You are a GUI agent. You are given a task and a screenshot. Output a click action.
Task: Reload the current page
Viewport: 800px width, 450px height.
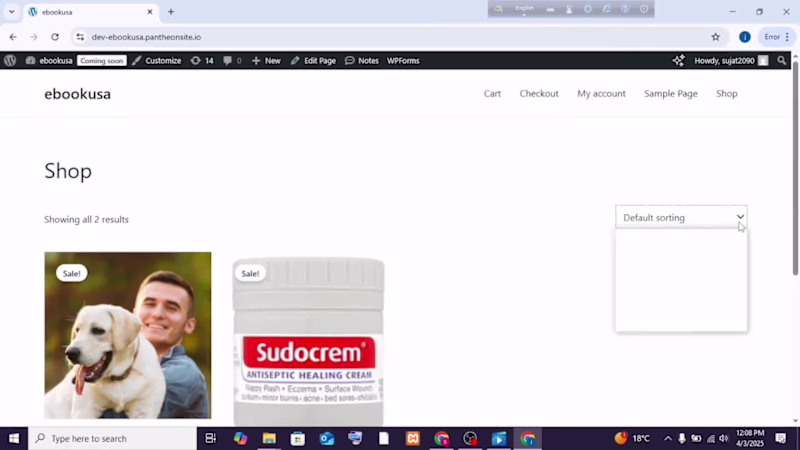pyautogui.click(x=55, y=37)
